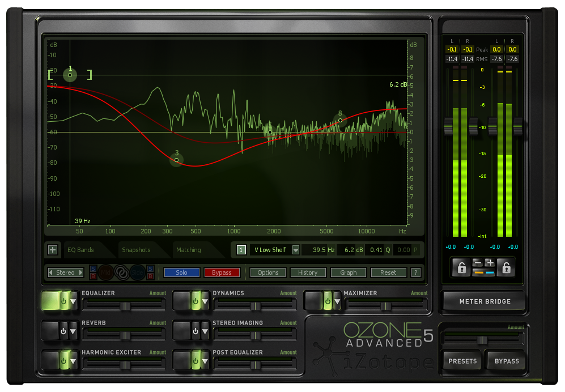The height and width of the screenshot is (392, 565).
Task: Select EQ node 5 near 2000 Hz
Action: 270,132
